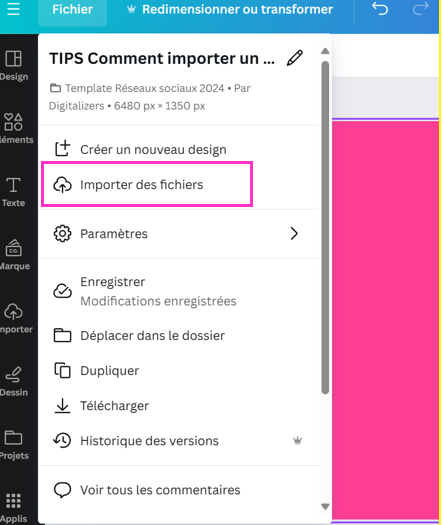The width and height of the screenshot is (444, 525).
Task: Open the Importer uploads sidebar panel
Action: tap(15, 318)
